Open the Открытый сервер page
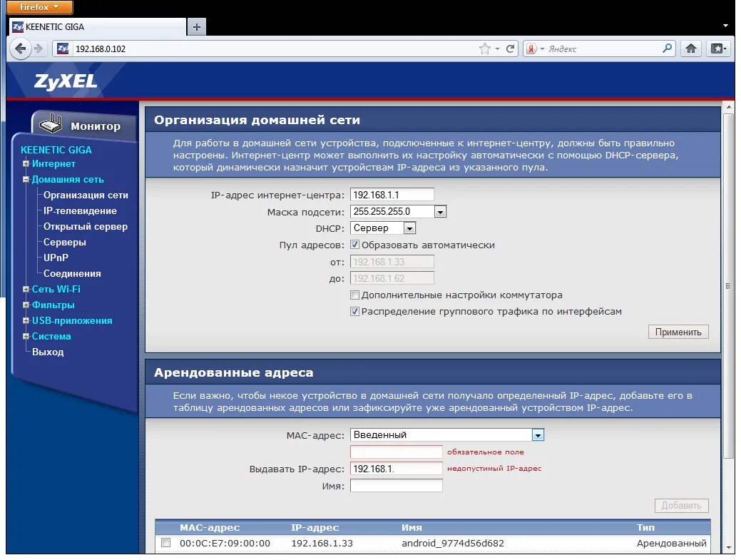This screenshot has width=741, height=560. pyautogui.click(x=86, y=226)
